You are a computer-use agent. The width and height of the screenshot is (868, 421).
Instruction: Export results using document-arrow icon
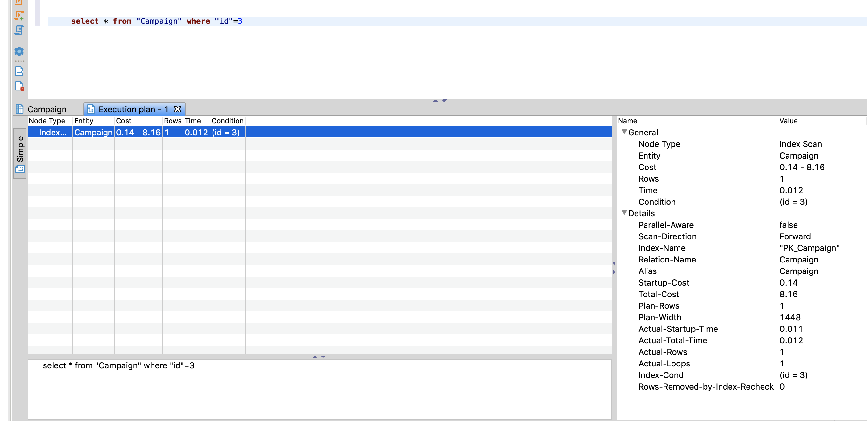click(19, 71)
